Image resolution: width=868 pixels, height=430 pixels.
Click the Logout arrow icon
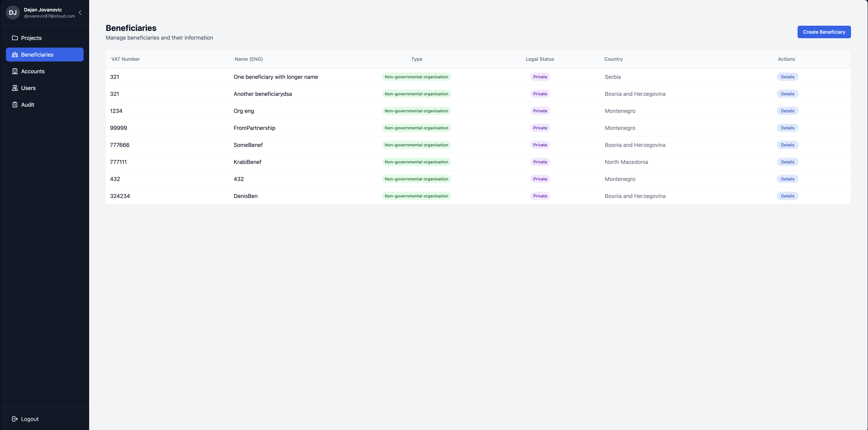pyautogui.click(x=15, y=419)
